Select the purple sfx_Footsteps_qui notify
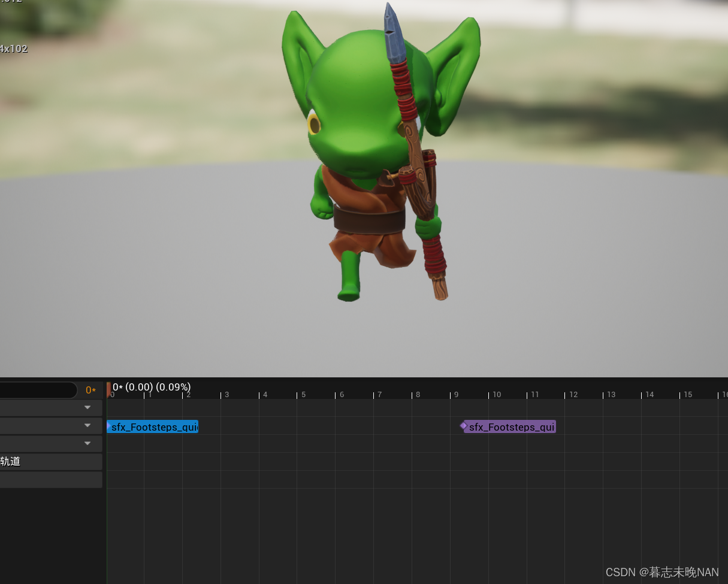 click(x=510, y=426)
